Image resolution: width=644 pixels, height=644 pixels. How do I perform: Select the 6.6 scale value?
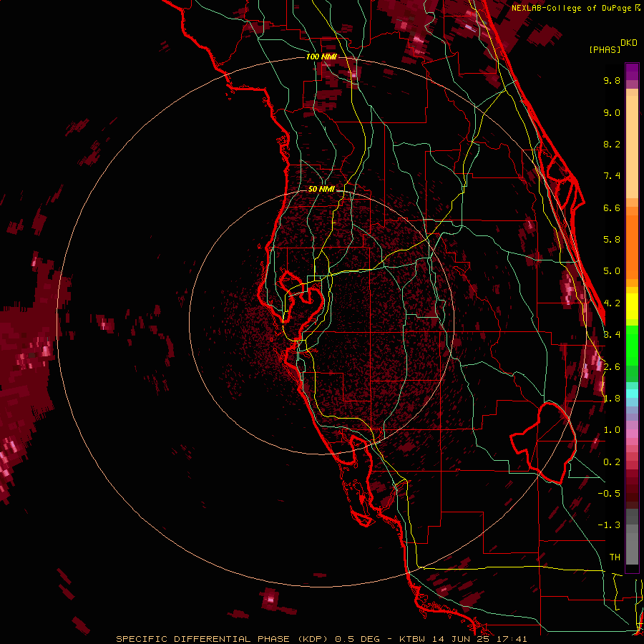pos(612,208)
